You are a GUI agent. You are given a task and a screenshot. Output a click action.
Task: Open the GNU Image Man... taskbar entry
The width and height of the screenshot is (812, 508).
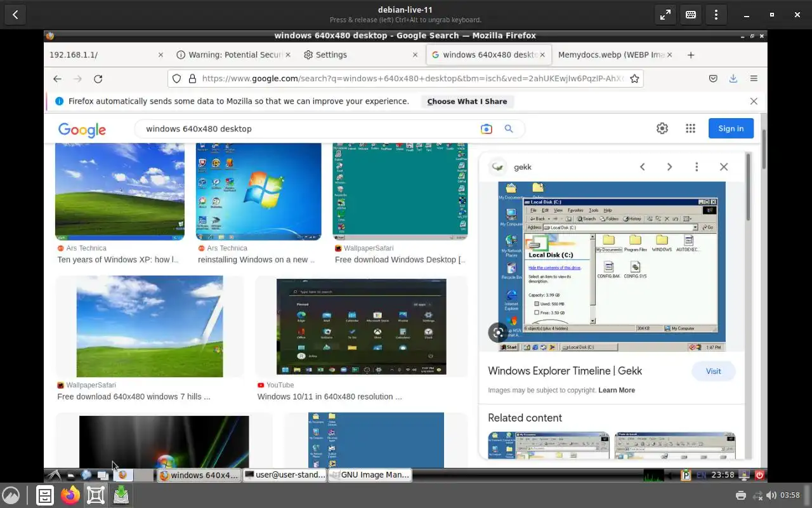point(370,474)
